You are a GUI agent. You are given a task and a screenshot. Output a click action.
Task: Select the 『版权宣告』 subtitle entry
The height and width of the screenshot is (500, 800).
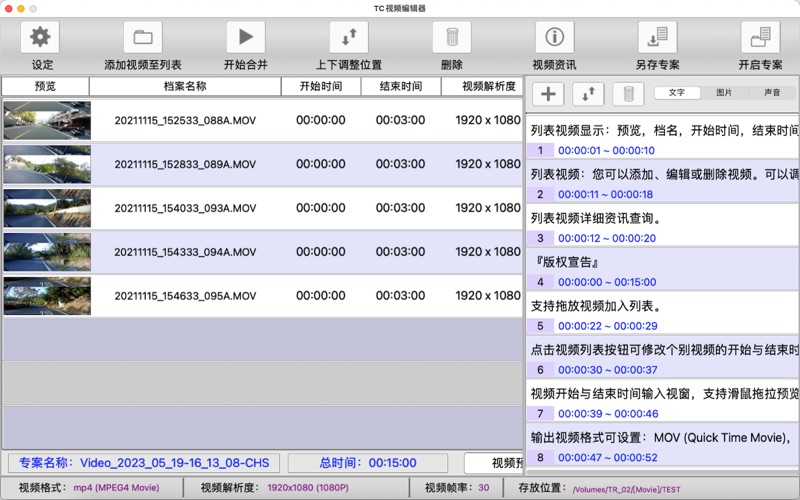pyautogui.click(x=565, y=263)
